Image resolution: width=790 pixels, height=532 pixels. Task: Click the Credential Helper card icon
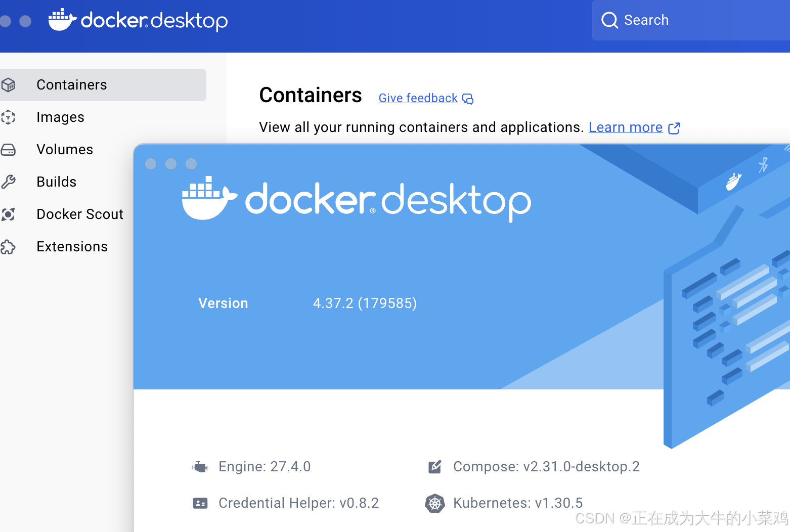tap(200, 503)
